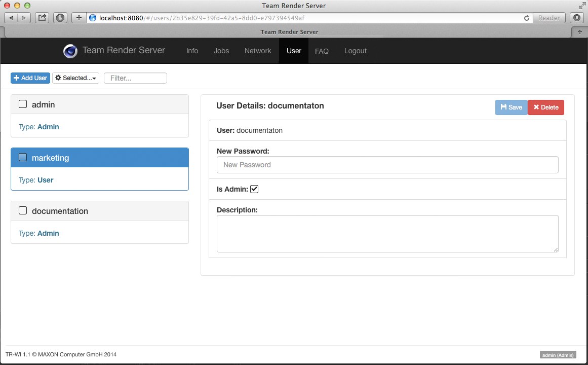Tick the marketing user checkbox
The height and width of the screenshot is (365, 588).
pos(23,158)
